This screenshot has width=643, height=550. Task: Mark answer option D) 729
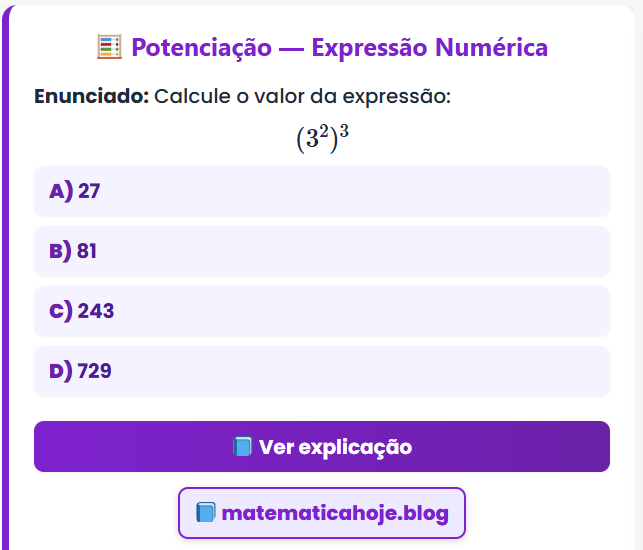pyautogui.click(x=321, y=371)
